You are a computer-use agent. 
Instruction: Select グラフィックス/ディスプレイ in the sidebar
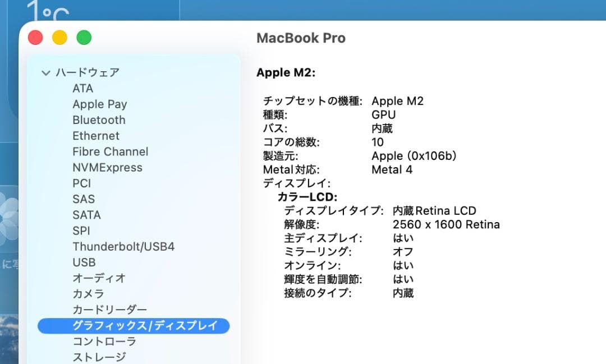132,325
